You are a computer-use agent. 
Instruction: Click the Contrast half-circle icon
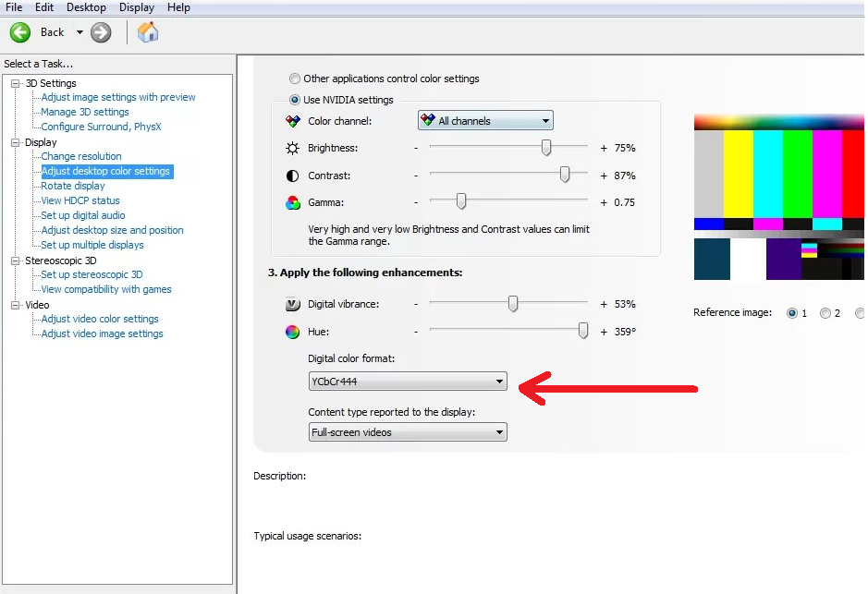tap(292, 176)
